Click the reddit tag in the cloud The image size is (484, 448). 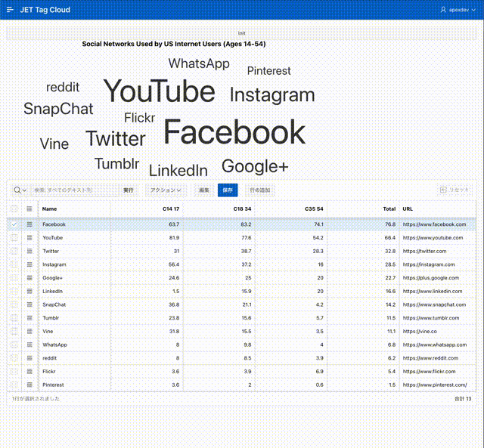[63, 87]
